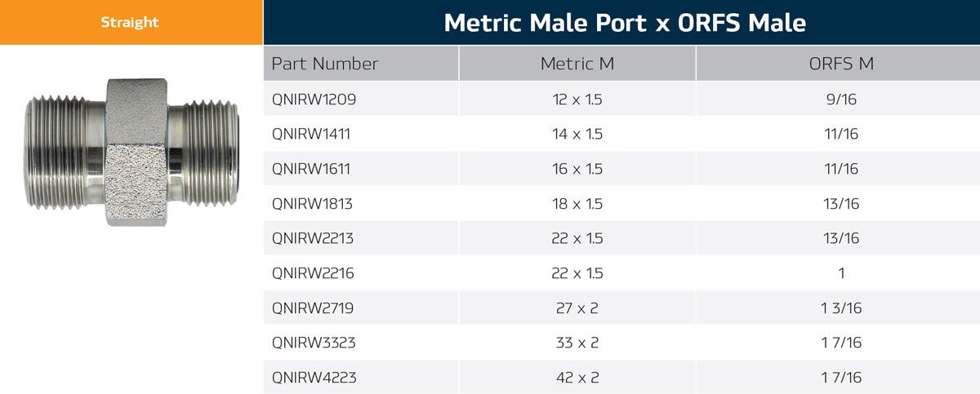The image size is (980, 394).
Task: Open part number QNIRW2216
Action: [x=314, y=273]
